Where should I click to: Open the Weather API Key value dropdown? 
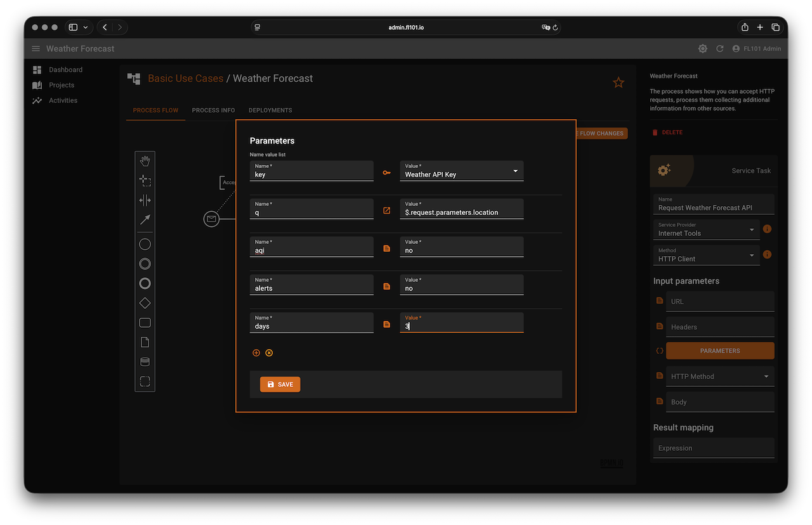461,171
